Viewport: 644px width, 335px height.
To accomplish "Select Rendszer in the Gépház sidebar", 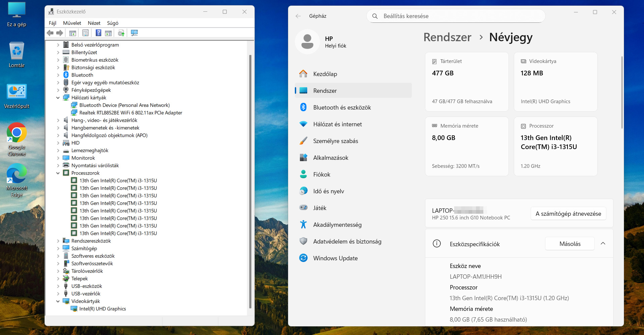I will [353, 90].
